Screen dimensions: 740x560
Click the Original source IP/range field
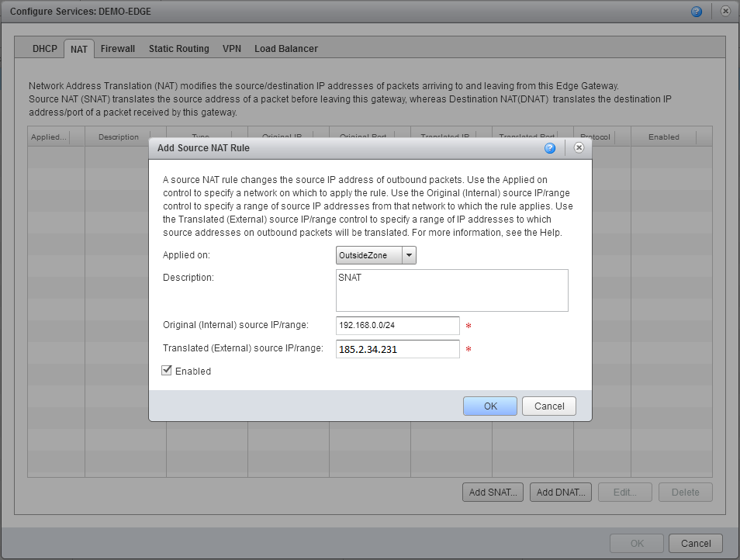398,326
